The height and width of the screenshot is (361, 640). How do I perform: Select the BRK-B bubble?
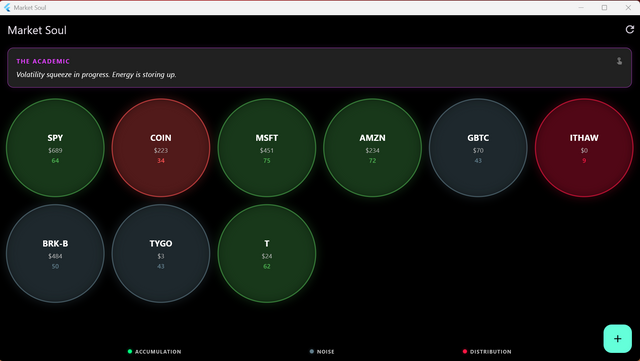[x=55, y=254]
